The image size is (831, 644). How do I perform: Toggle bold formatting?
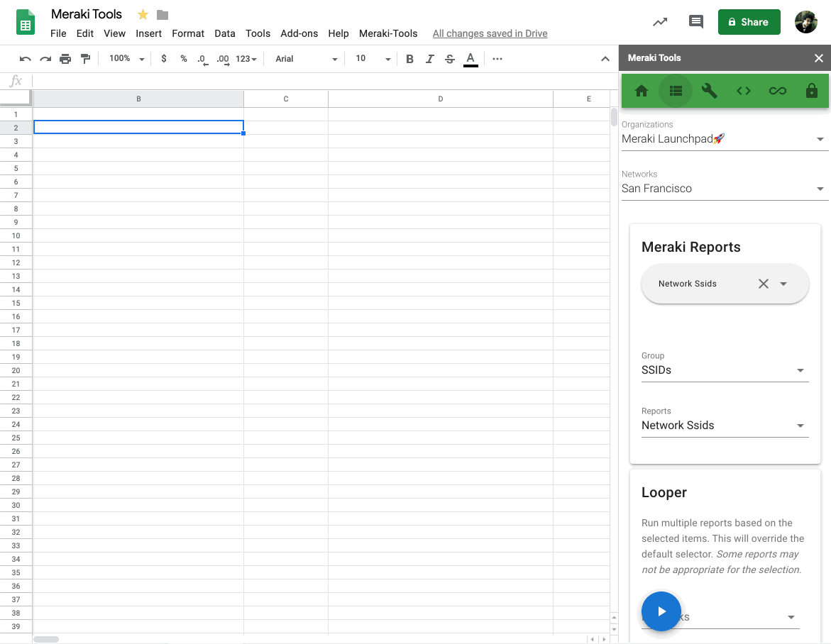pos(409,59)
